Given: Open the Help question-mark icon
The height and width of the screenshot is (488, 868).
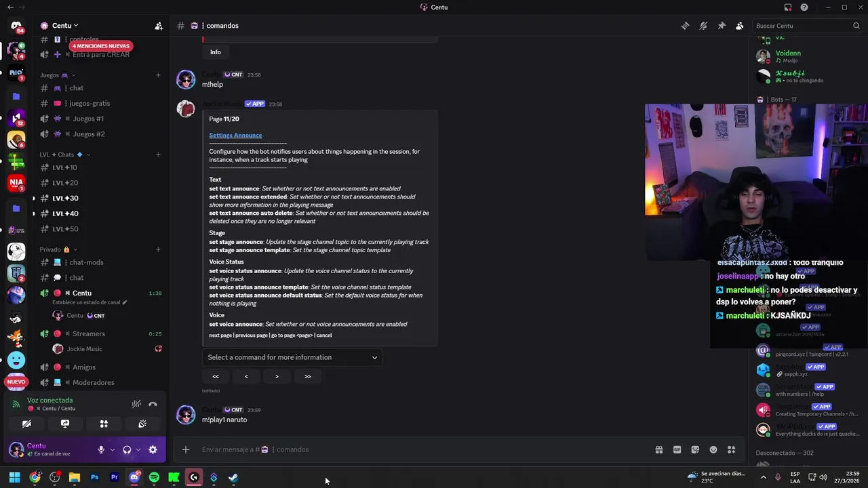Looking at the screenshot, I should point(804,7).
